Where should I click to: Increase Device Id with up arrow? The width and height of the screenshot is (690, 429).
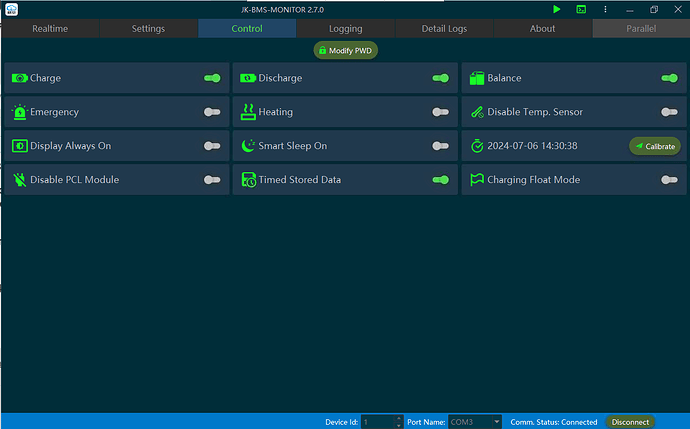coord(399,418)
